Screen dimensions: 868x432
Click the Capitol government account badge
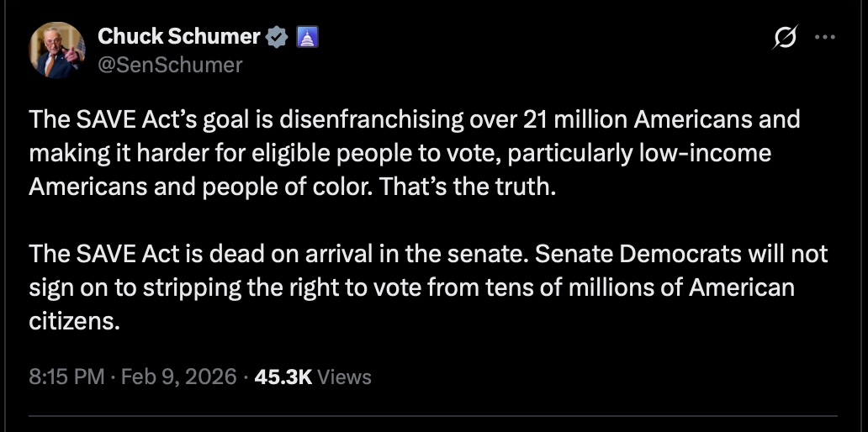tap(306, 36)
